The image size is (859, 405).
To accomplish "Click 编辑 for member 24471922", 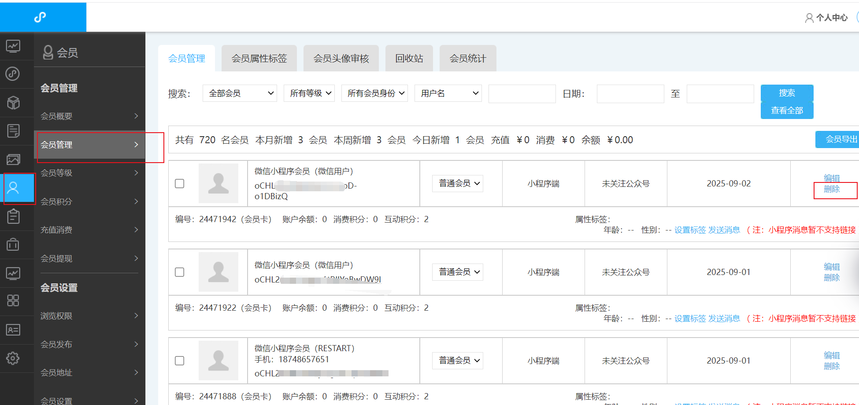I will click(832, 266).
